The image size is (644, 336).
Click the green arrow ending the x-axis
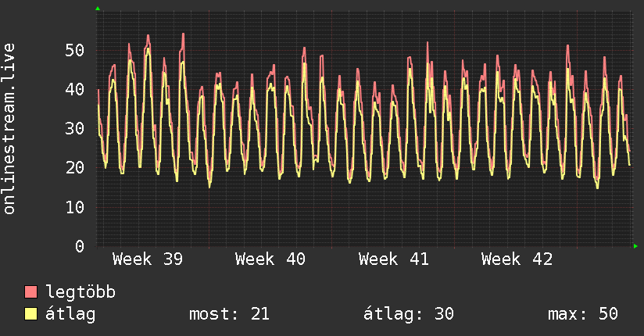coord(635,246)
